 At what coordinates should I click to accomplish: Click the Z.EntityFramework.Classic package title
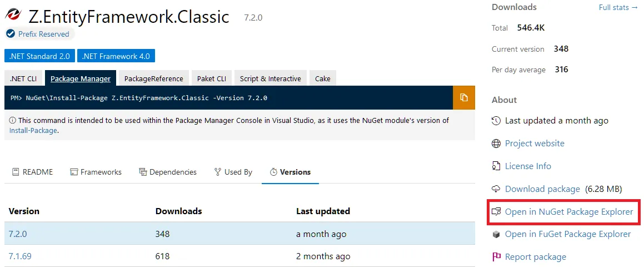coord(128,17)
